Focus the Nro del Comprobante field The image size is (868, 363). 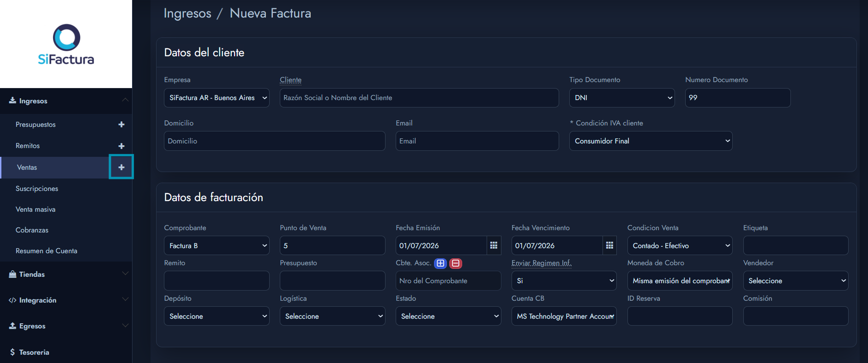[448, 280]
